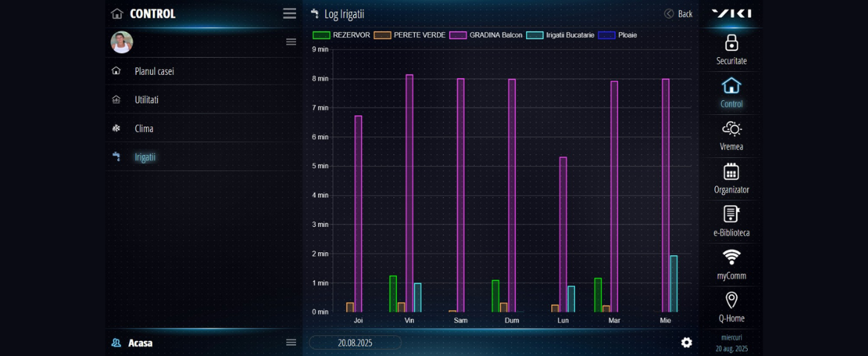Open the Vremea weather icon
Screen dimensions: 868x356
coord(731,129)
